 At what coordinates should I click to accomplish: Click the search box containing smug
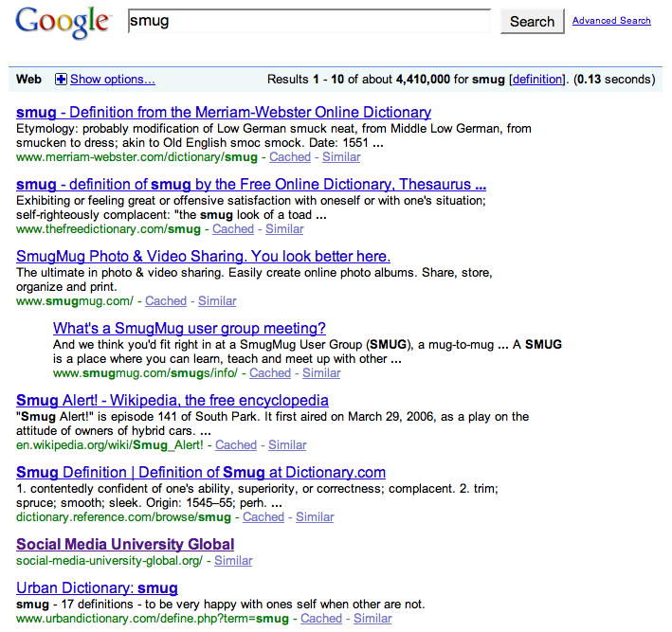(x=309, y=21)
